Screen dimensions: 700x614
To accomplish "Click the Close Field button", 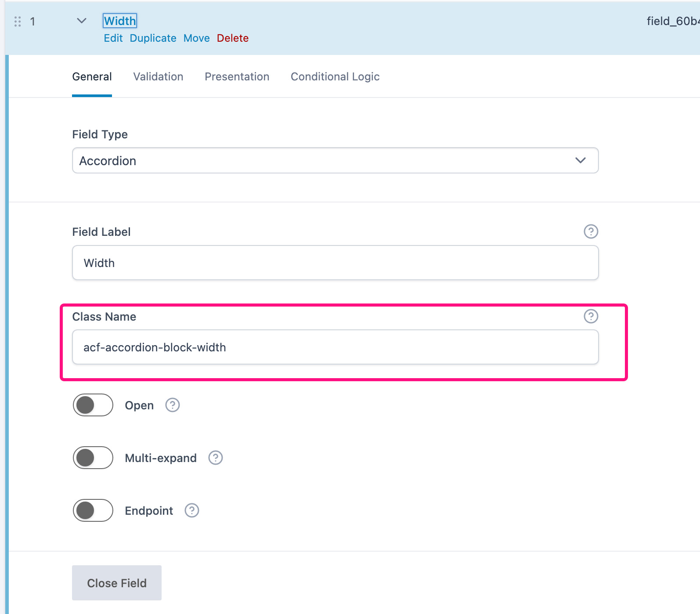I will [116, 583].
